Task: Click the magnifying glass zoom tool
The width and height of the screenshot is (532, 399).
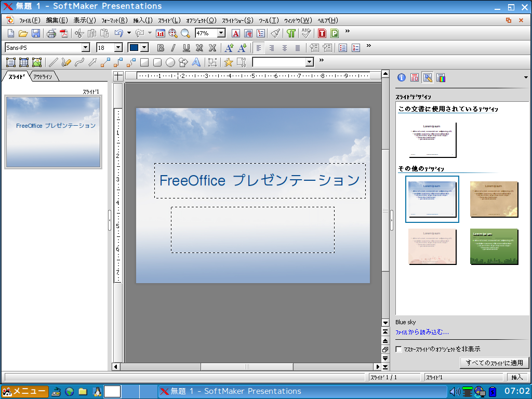Action: pyautogui.click(x=185, y=33)
